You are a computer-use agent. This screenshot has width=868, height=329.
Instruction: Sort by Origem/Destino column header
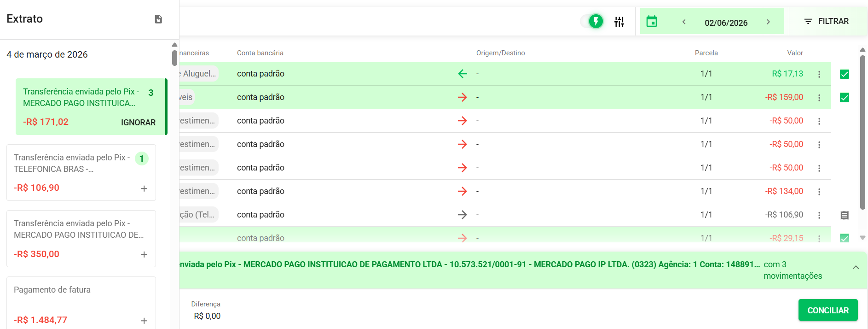click(x=500, y=53)
